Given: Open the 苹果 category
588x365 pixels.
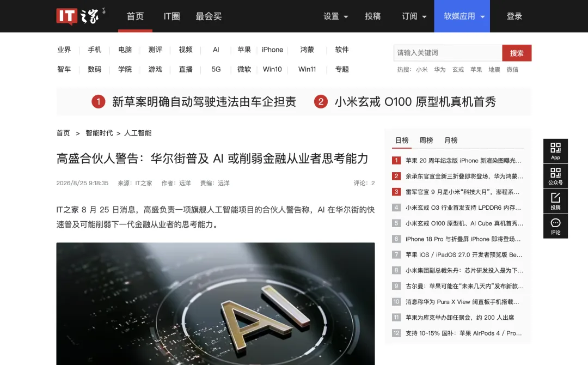Looking at the screenshot, I should tap(244, 50).
